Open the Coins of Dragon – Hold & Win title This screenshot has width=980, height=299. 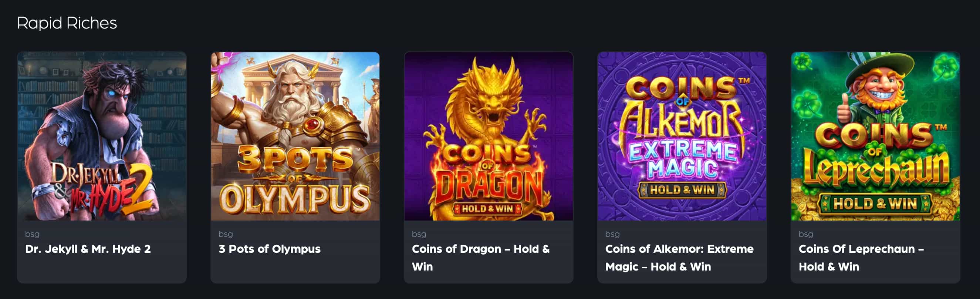point(481,258)
